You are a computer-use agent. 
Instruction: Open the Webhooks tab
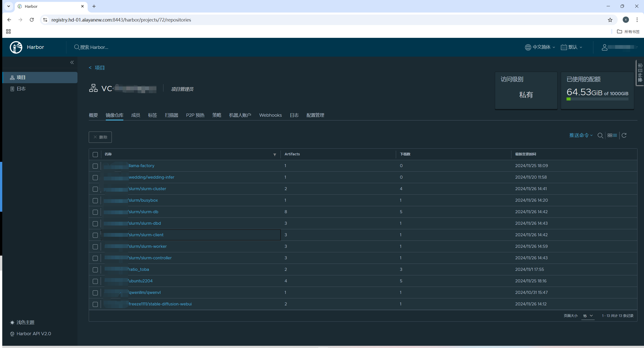click(x=270, y=115)
